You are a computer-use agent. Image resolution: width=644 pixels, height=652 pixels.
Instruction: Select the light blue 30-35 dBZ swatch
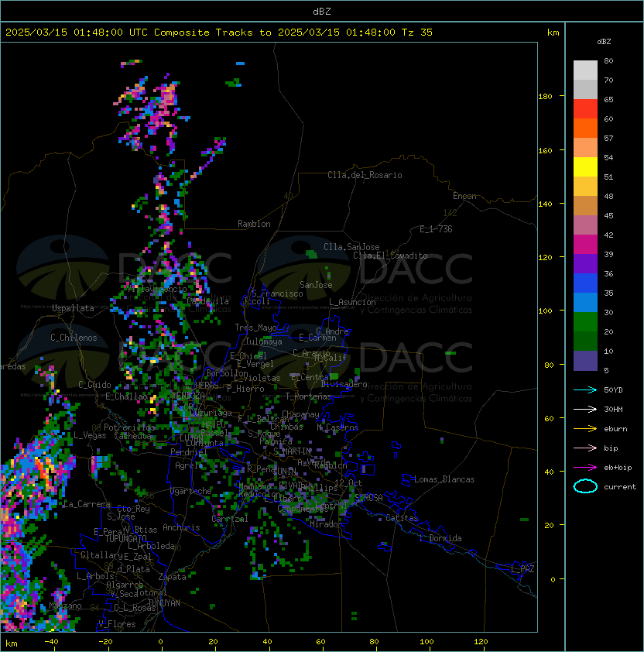click(585, 303)
